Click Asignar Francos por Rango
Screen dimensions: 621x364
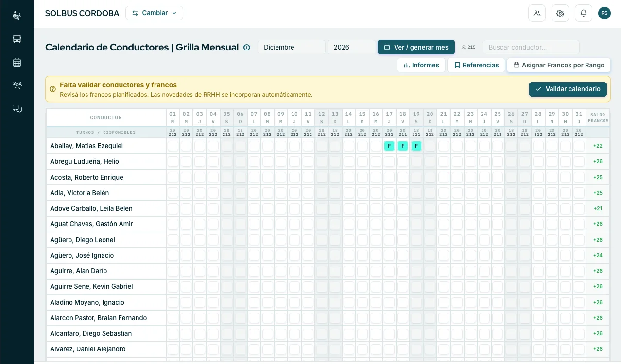[x=559, y=65]
